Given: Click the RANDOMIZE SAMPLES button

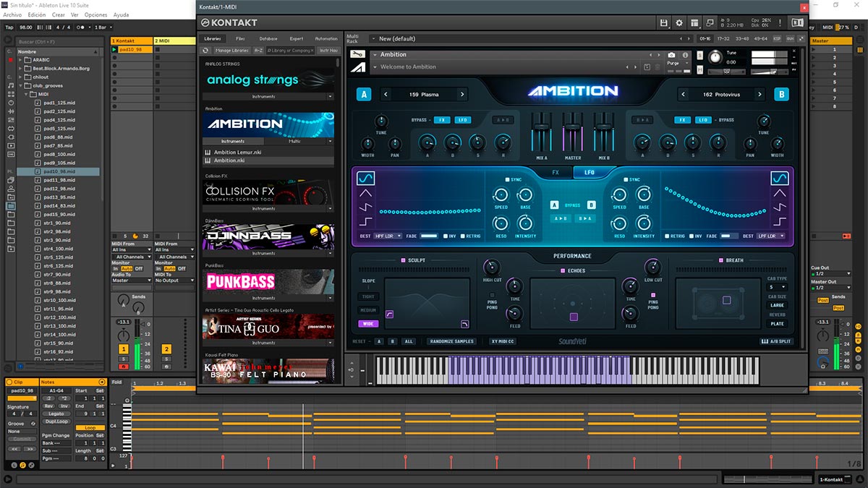Looking at the screenshot, I should [x=451, y=341].
